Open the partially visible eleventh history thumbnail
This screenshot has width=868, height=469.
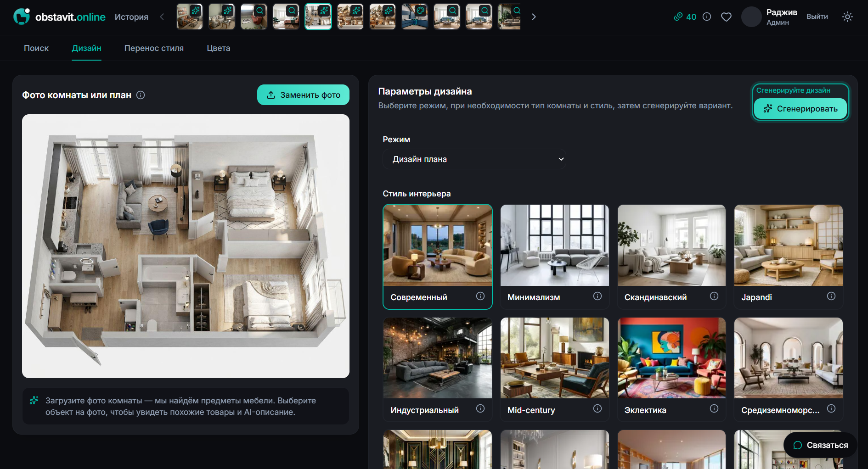[x=509, y=17]
